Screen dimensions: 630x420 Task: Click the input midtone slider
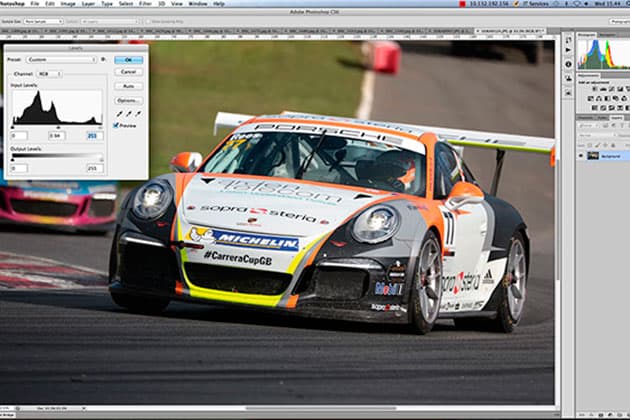tap(58, 127)
